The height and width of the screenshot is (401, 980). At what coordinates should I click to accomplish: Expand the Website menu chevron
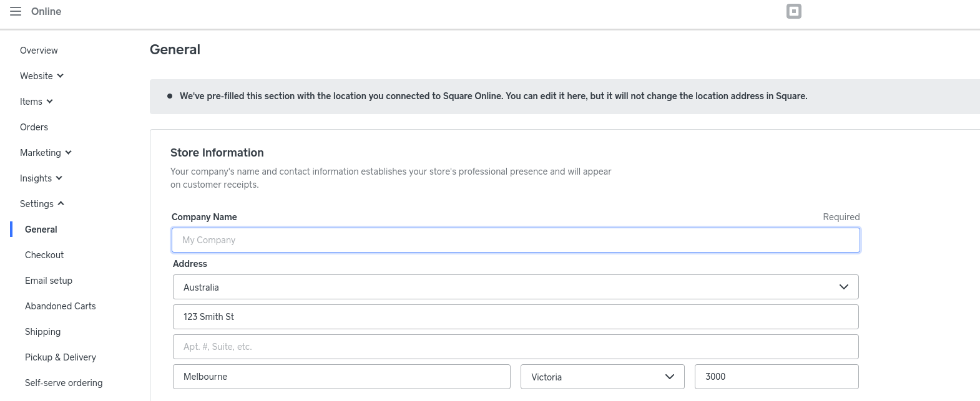61,76
